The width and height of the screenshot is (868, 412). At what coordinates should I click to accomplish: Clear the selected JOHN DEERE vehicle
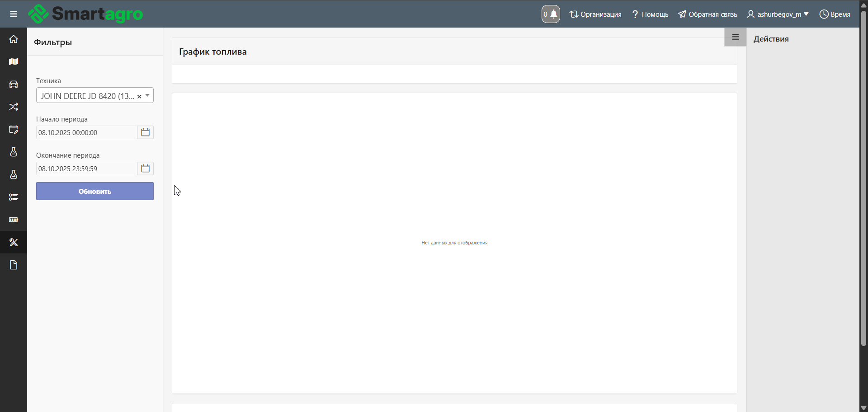point(139,96)
